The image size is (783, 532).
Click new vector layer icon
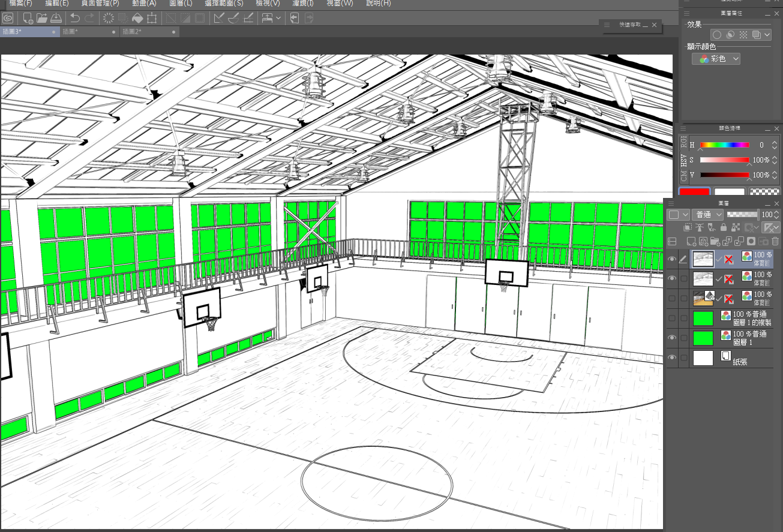tap(703, 241)
